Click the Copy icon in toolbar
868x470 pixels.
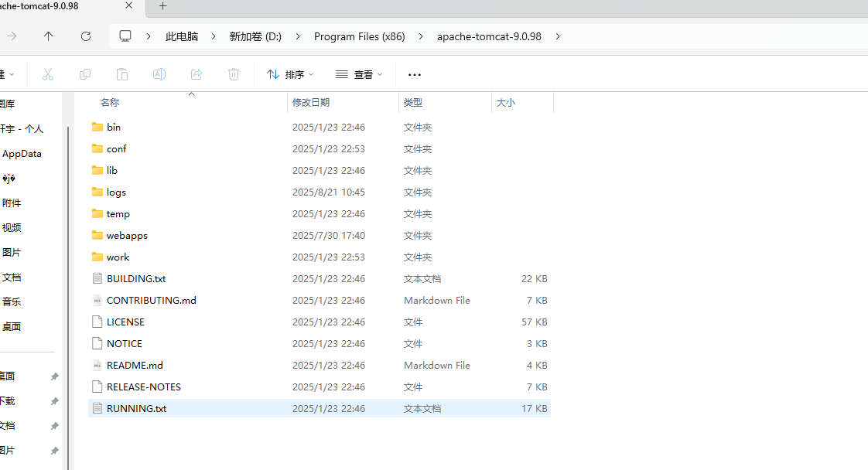[84, 74]
